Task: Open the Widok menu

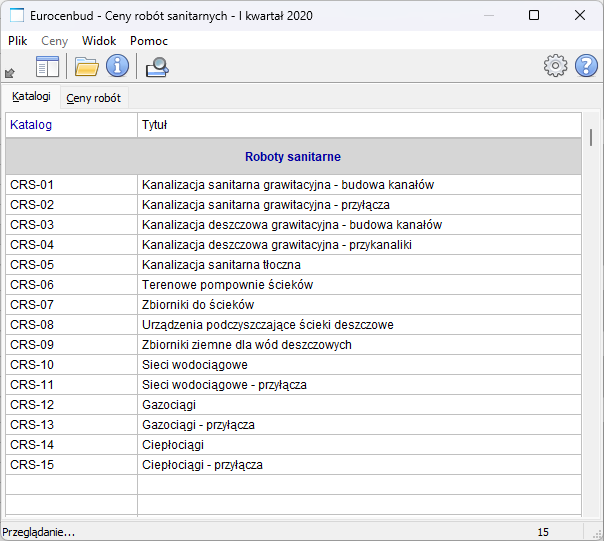Action: pyautogui.click(x=99, y=41)
